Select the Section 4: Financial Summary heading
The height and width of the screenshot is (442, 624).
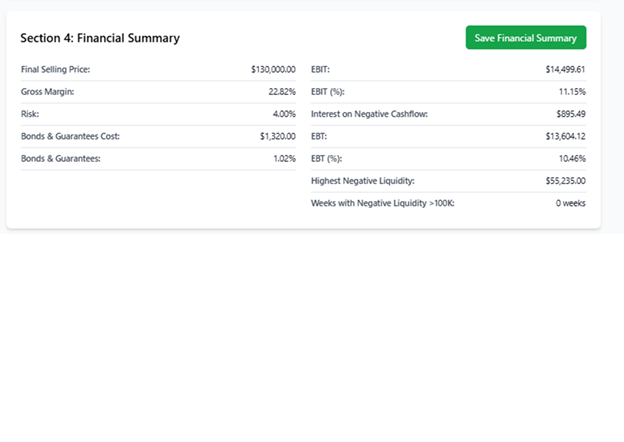point(100,38)
